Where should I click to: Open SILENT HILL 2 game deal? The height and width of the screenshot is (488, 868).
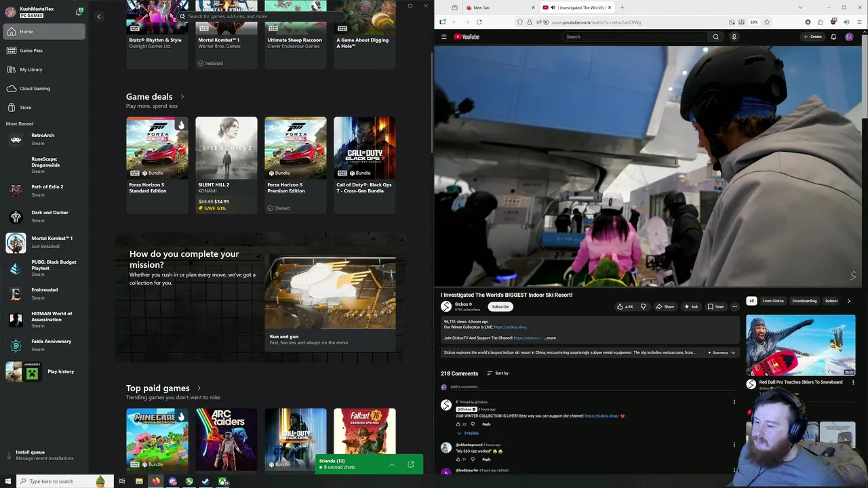tap(226, 165)
